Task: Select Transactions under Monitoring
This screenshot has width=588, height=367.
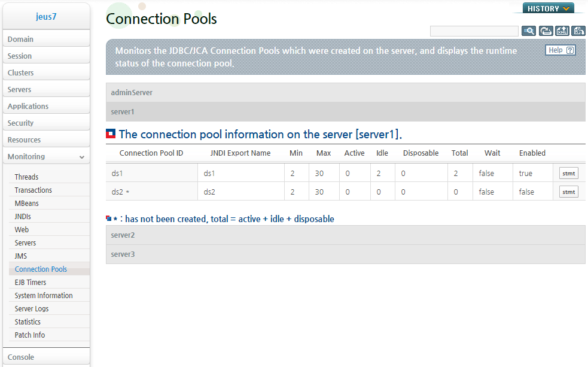Action: click(49, 190)
